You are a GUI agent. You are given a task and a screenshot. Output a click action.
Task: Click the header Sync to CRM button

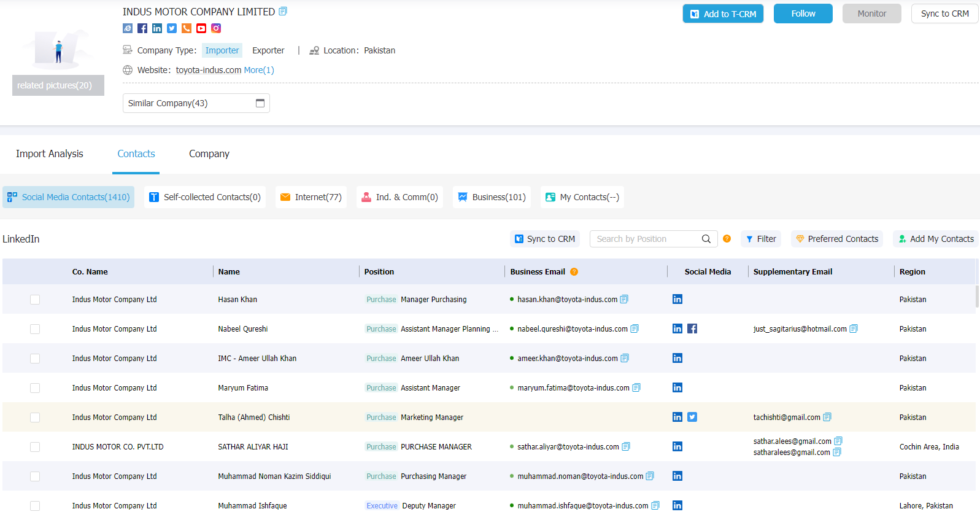[945, 14]
